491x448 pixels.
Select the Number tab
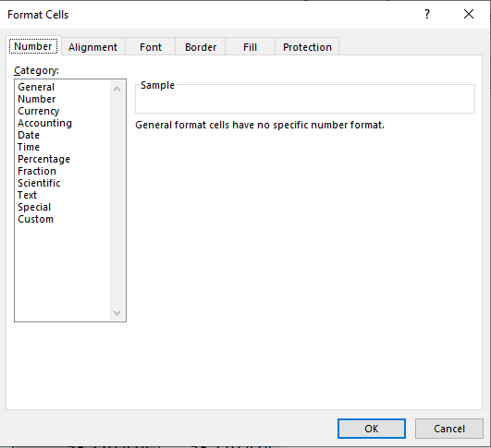[33, 46]
